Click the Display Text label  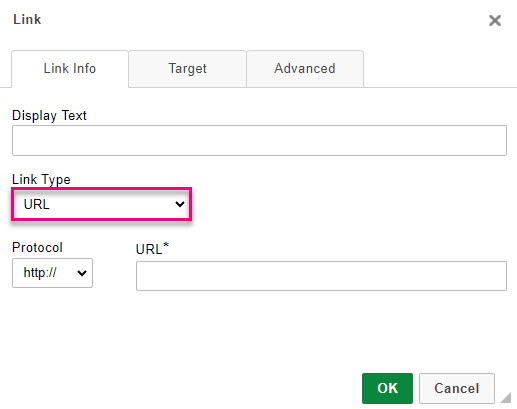(x=49, y=116)
